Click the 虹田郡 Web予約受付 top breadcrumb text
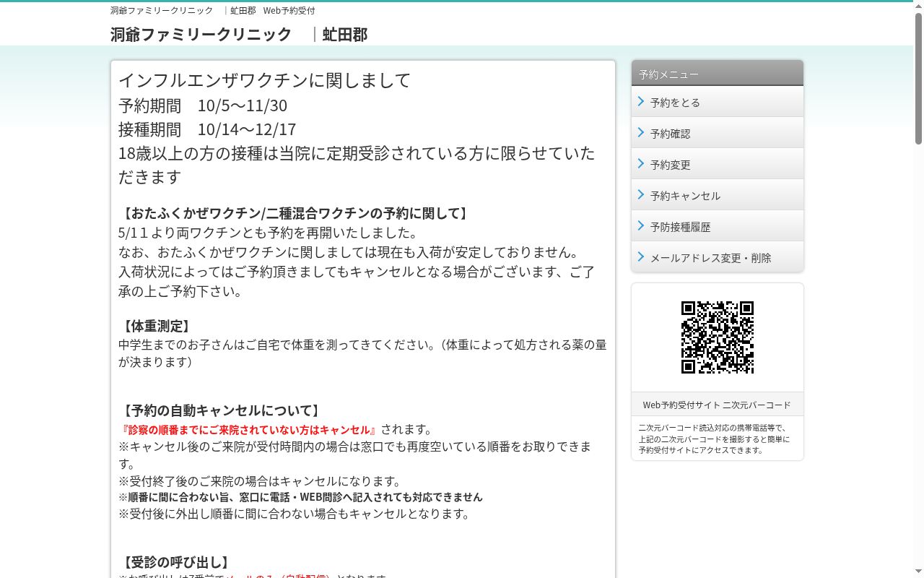This screenshot has width=924, height=578. [x=273, y=10]
